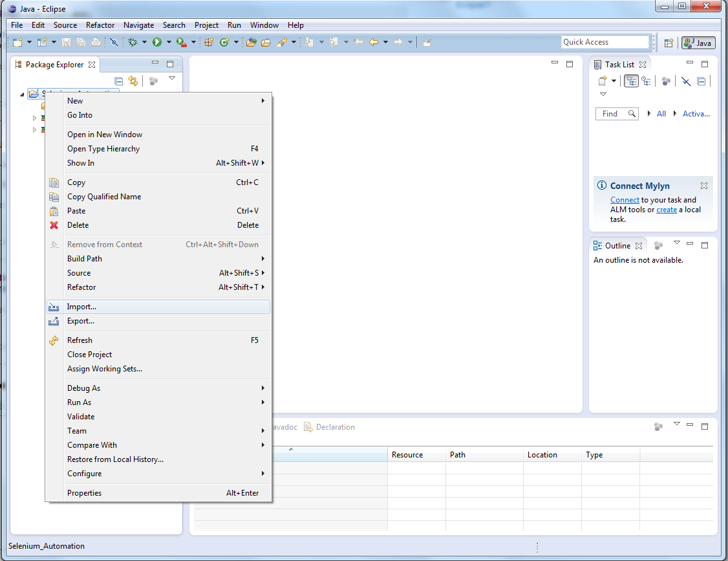Open the Run dropdown arrow
The width and height of the screenshot is (728, 561).
(169, 42)
